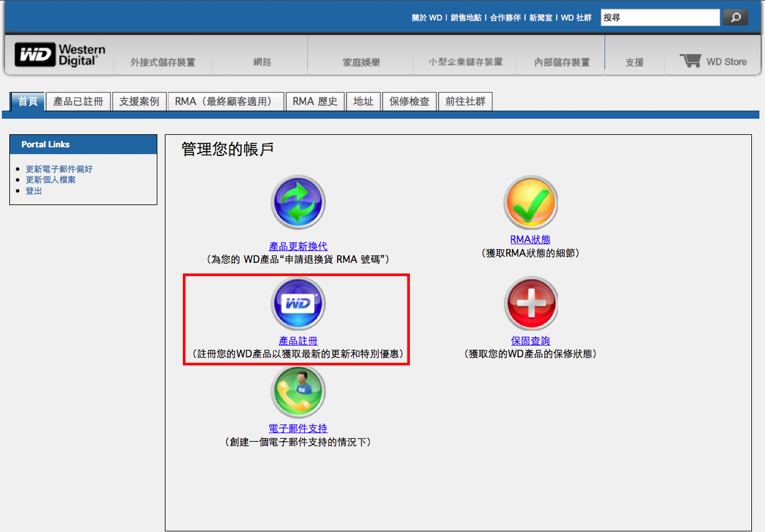Select the 保修檢查 tab
Image resolution: width=765 pixels, height=532 pixels.
(x=409, y=101)
